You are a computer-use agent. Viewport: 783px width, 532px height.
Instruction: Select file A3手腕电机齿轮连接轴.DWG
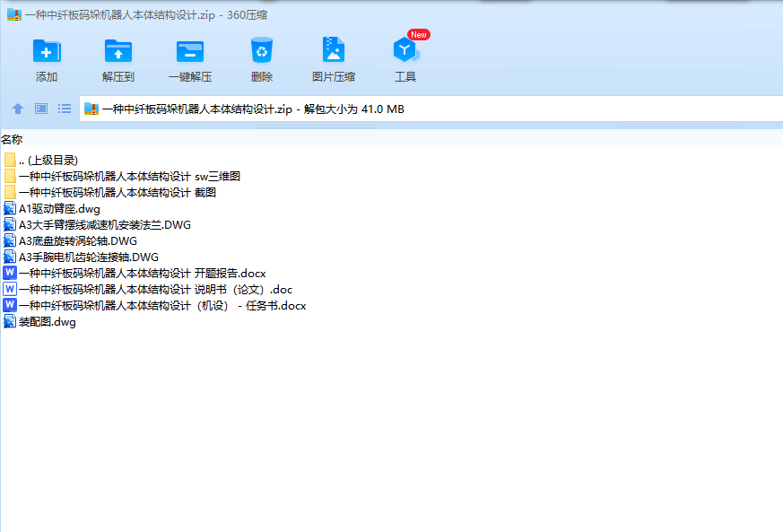tap(82, 257)
